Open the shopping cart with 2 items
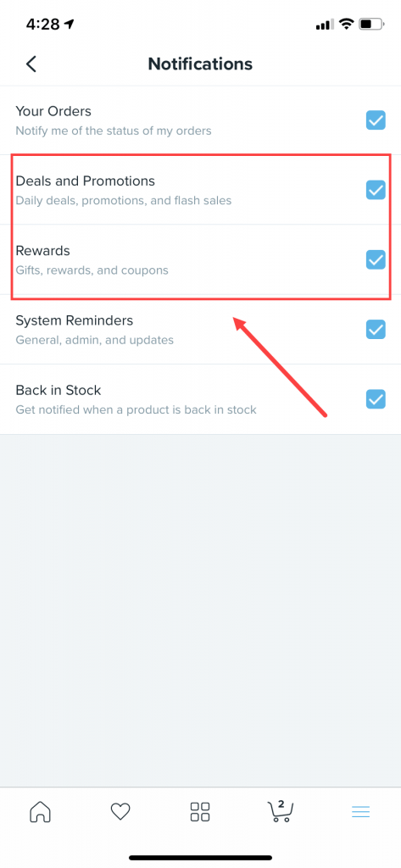The height and width of the screenshot is (868, 401). 281,811
